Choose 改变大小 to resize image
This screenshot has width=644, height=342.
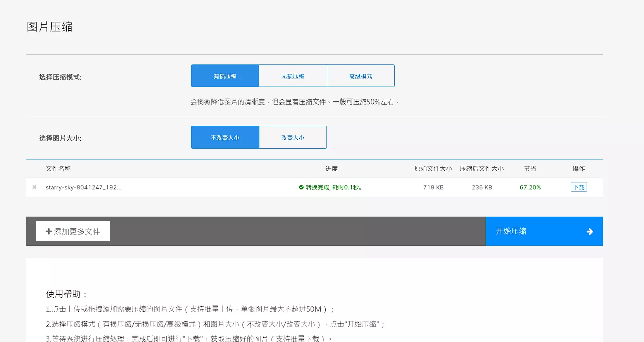293,137
